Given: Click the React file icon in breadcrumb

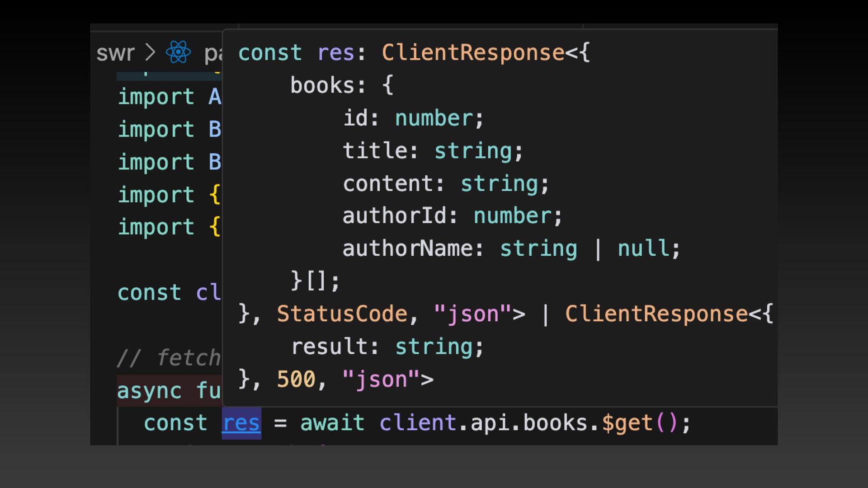Looking at the screenshot, I should [x=178, y=52].
